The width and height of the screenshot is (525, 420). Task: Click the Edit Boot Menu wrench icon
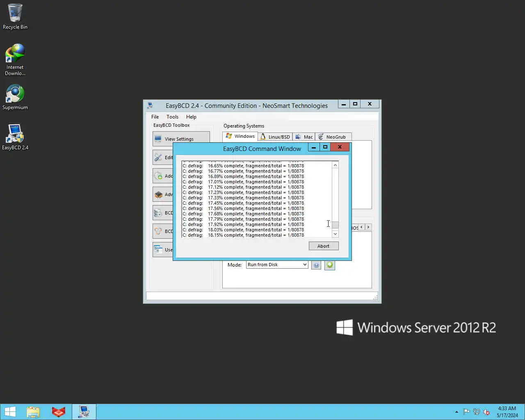pos(158,157)
